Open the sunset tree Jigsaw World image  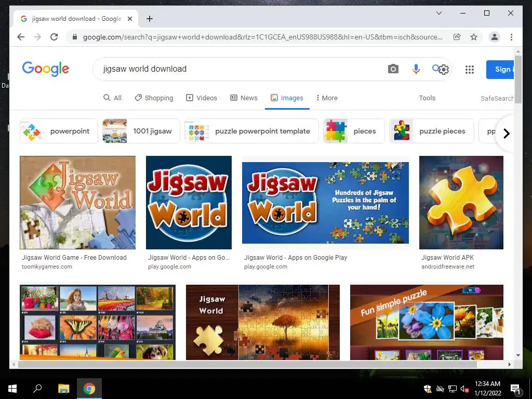[x=262, y=322]
